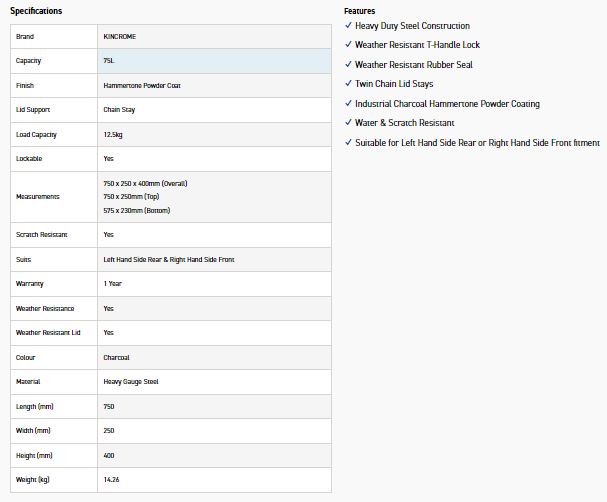The width and height of the screenshot is (607, 502).
Task: Click the Charcoal colour value
Action: [x=117, y=357]
